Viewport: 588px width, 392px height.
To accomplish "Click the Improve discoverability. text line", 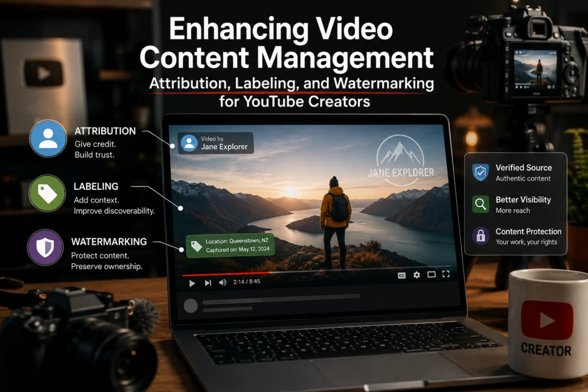I will point(114,211).
